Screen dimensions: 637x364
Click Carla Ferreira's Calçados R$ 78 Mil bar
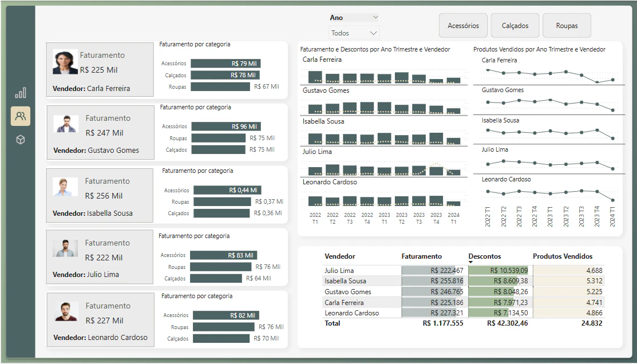[225, 75]
